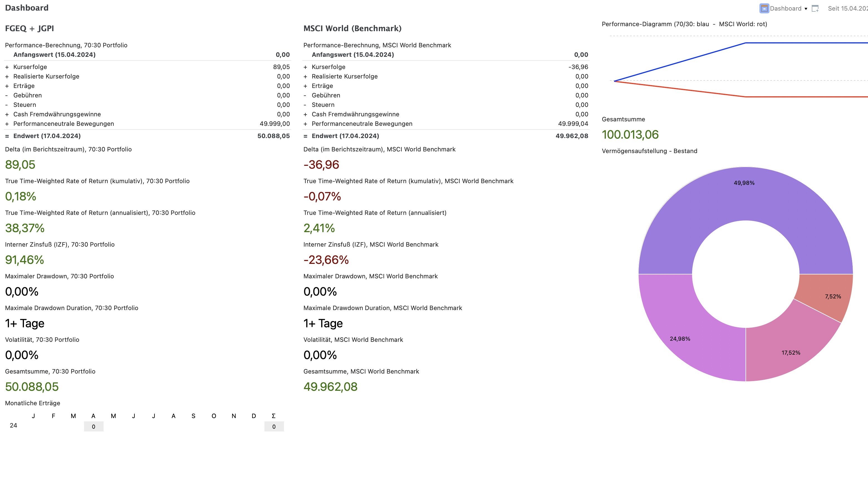Open the 'Seit 15.04' reporting period selector

click(x=848, y=9)
